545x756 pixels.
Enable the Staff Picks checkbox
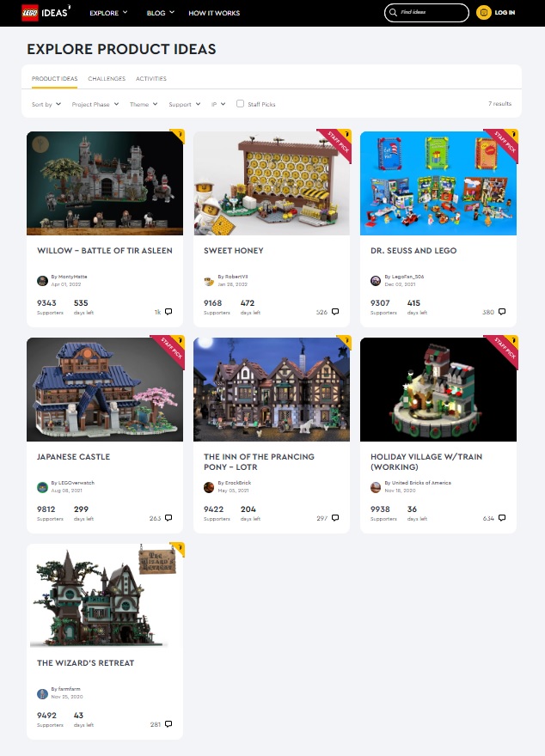pos(240,104)
